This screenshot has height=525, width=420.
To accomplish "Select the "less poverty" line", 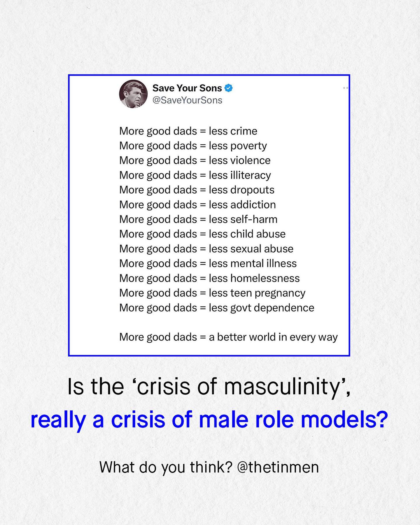I will pyautogui.click(x=193, y=146).
